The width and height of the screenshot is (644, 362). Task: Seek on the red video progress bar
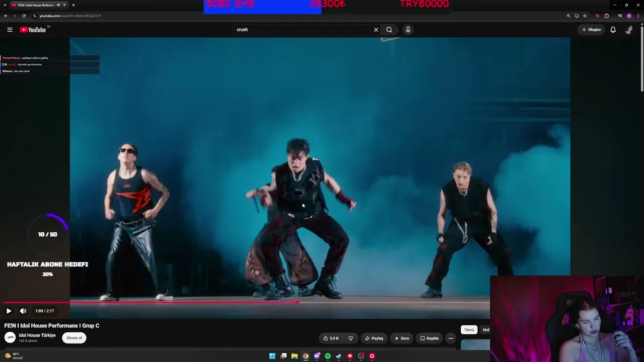(x=247, y=303)
